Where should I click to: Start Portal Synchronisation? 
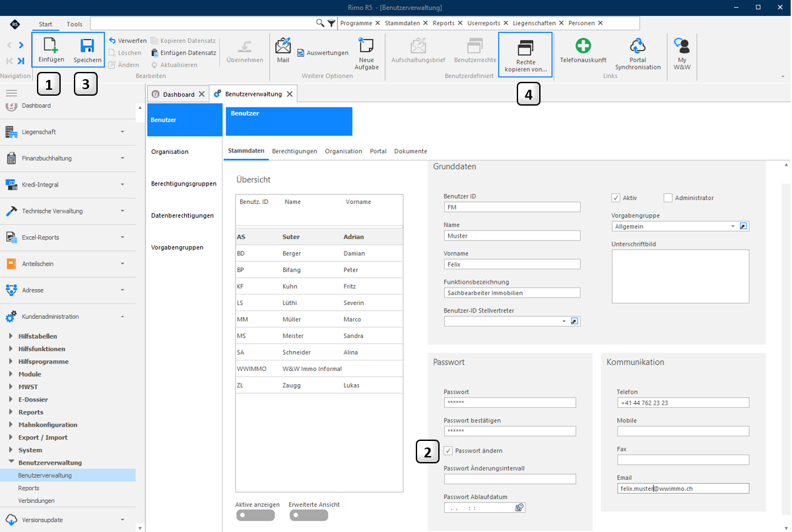(638, 46)
